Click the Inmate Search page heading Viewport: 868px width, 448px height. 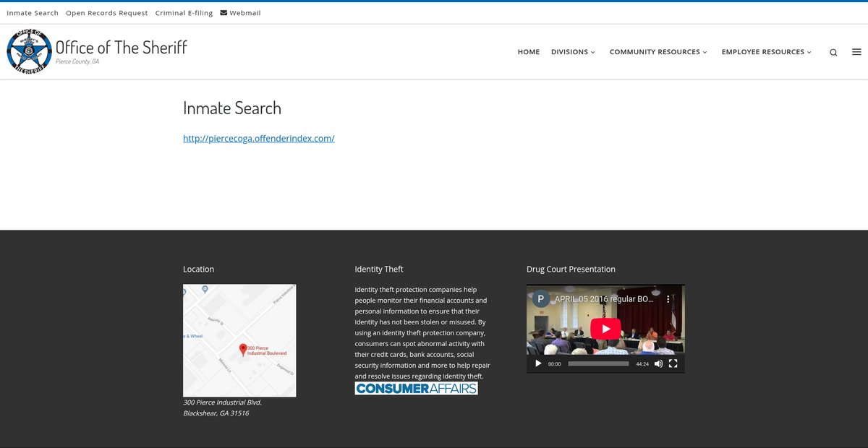[232, 108]
